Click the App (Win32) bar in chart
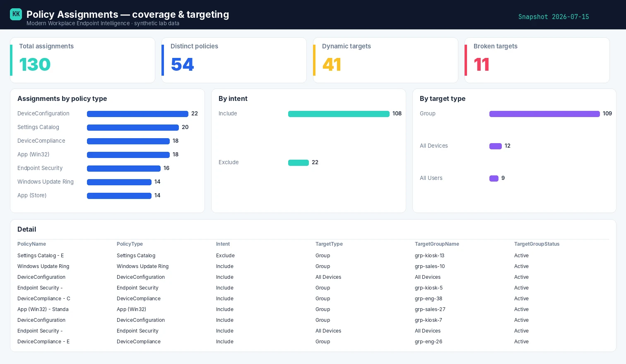This screenshot has height=364, width=626. (x=128, y=155)
